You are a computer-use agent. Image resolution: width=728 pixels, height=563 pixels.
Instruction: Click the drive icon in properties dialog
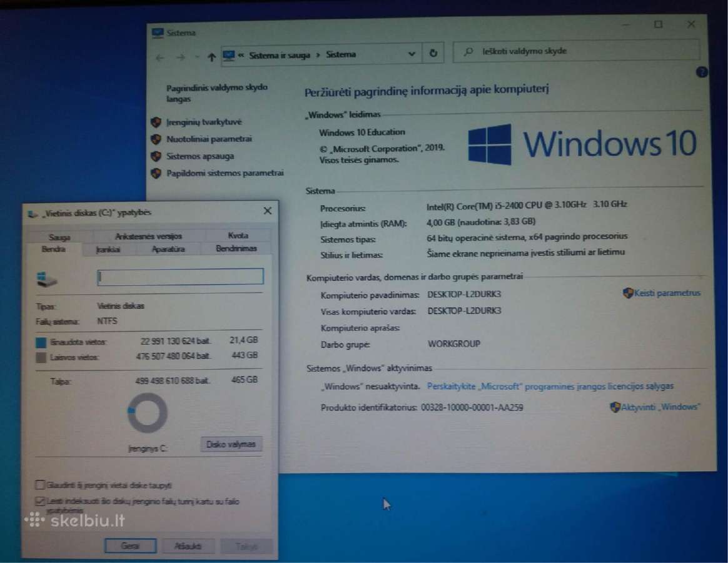pyautogui.click(x=46, y=279)
